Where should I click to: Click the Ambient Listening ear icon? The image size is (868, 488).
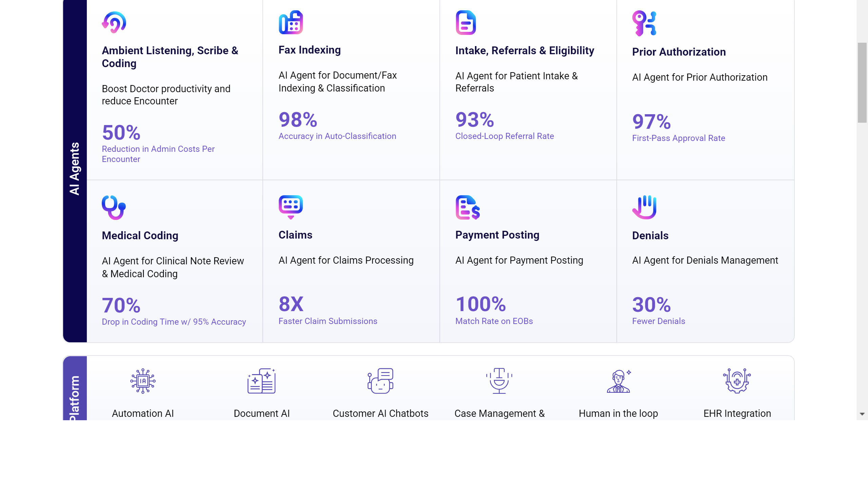click(114, 22)
